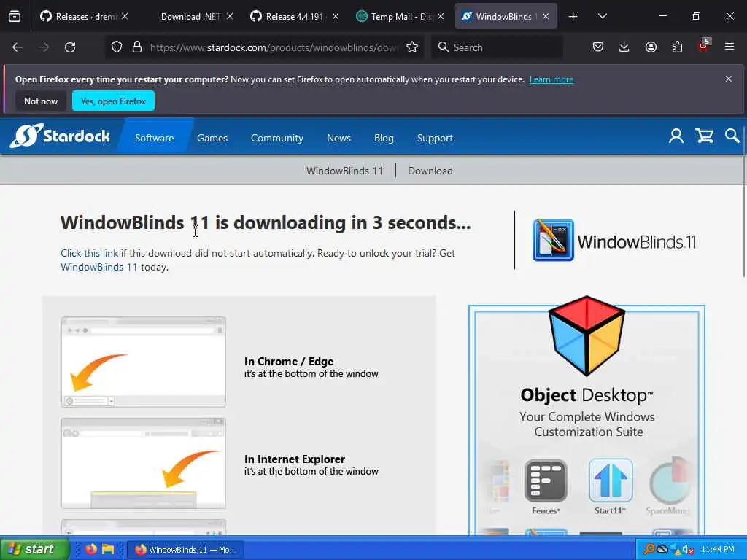Bookmark this page with star icon
747x560 pixels.
click(x=412, y=47)
